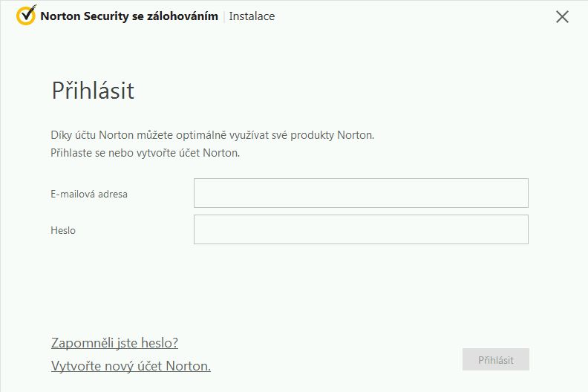Click the Norton checkmark logo icon
588x392 pixels.
(x=26, y=16)
